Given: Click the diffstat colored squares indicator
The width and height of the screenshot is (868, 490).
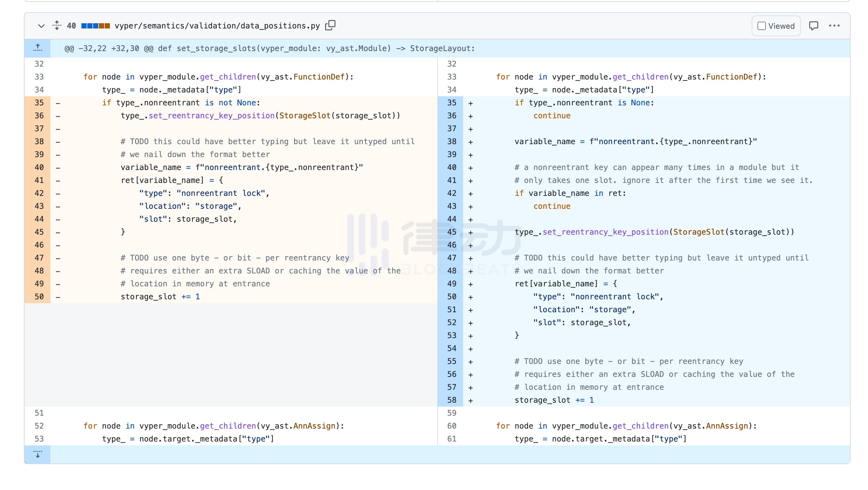Looking at the screenshot, I should point(96,26).
